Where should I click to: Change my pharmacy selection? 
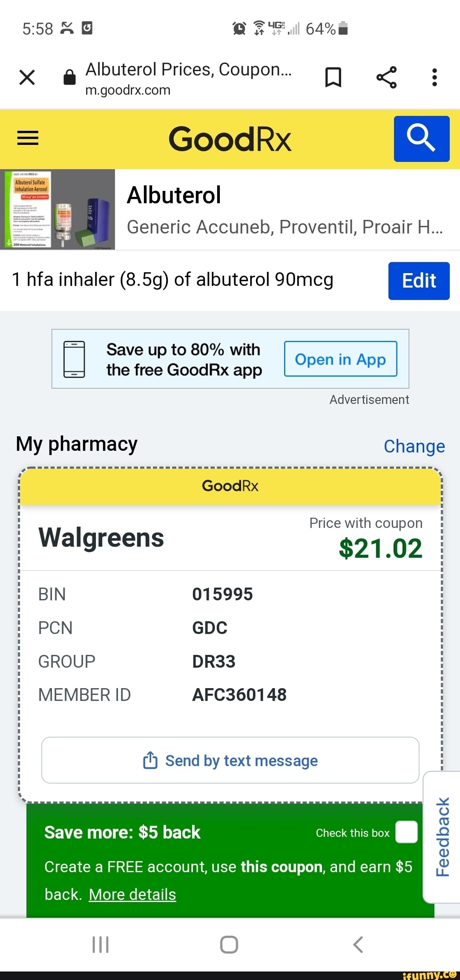414,446
